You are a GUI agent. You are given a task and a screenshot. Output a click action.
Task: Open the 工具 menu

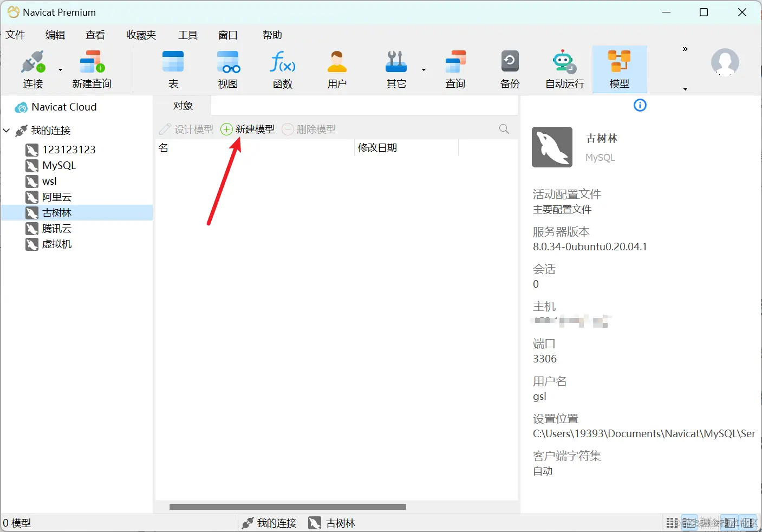188,35
